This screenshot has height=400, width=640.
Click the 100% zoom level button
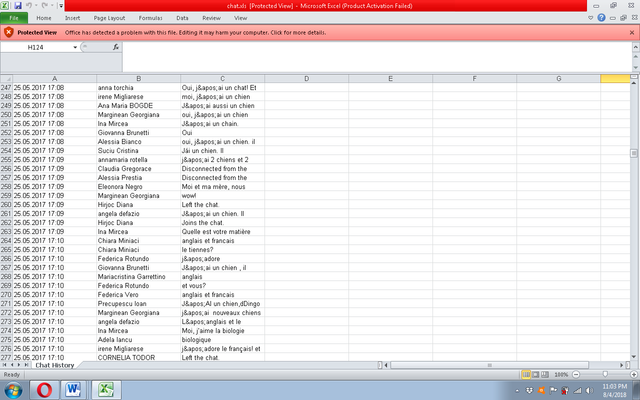(561, 374)
